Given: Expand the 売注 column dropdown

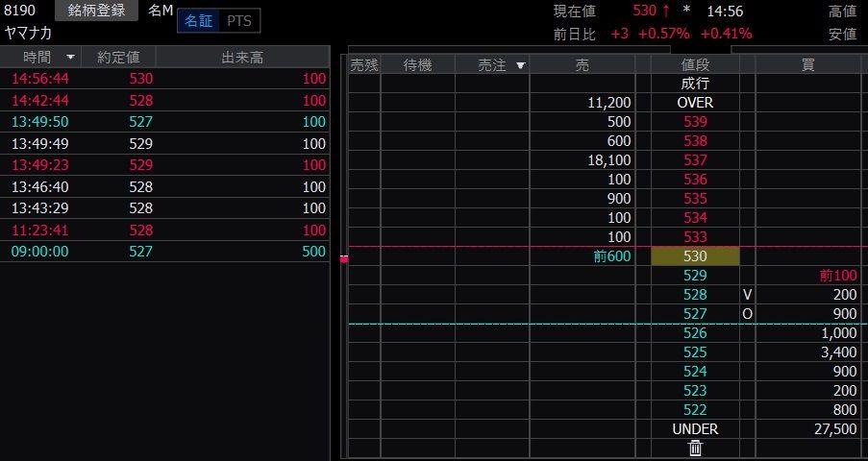Looking at the screenshot, I should [521, 65].
